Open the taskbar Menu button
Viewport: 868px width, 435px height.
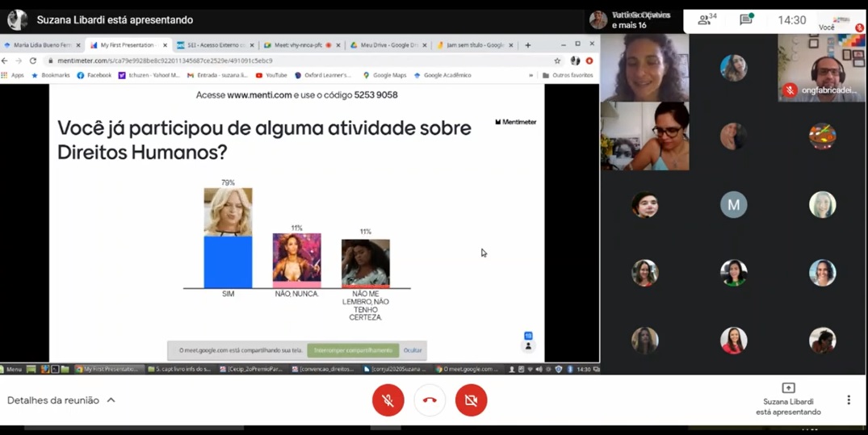12,369
